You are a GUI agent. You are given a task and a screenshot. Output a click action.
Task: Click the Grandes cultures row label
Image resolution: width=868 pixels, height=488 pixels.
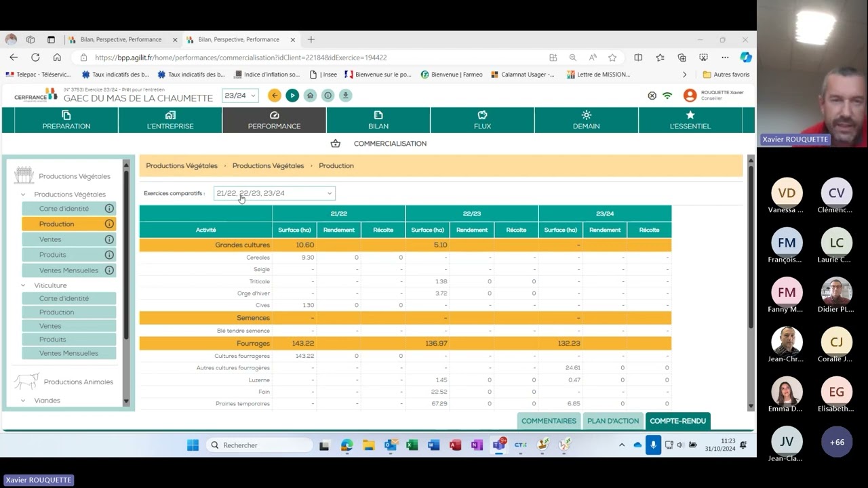(242, 245)
